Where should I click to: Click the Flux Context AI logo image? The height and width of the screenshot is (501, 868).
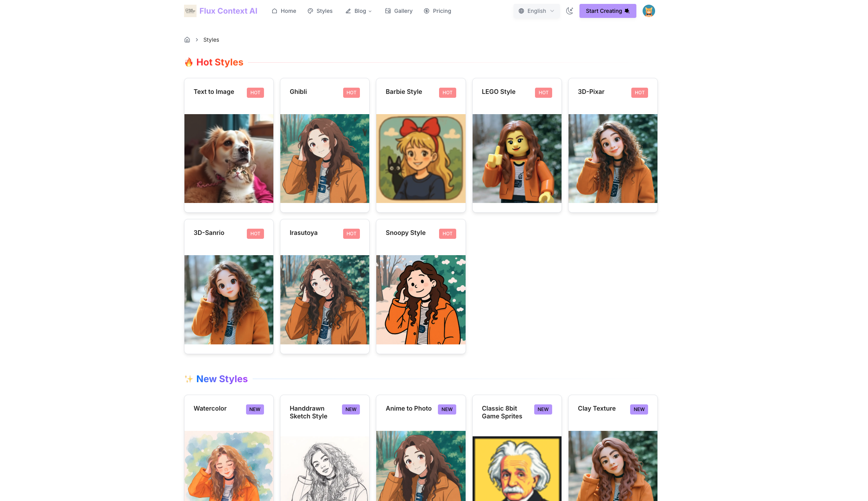[190, 11]
